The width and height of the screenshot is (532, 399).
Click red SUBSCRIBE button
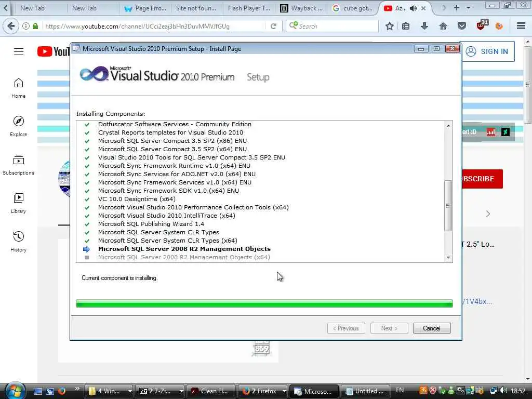(x=482, y=179)
